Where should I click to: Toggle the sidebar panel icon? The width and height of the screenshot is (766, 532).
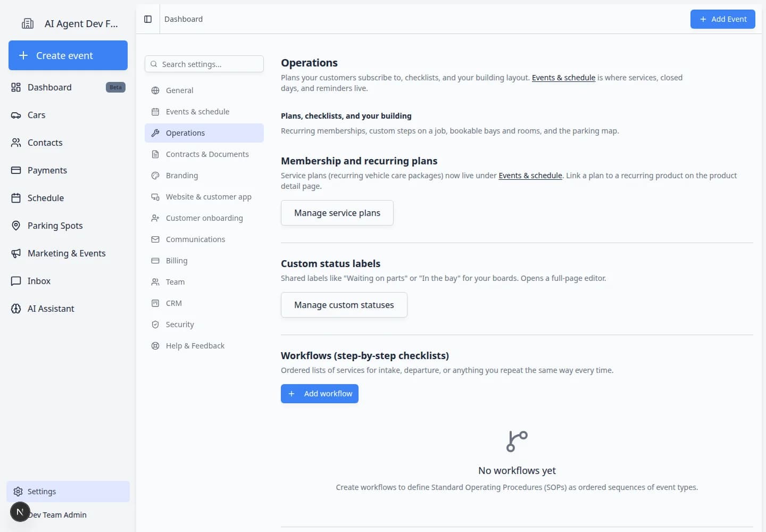coord(148,19)
